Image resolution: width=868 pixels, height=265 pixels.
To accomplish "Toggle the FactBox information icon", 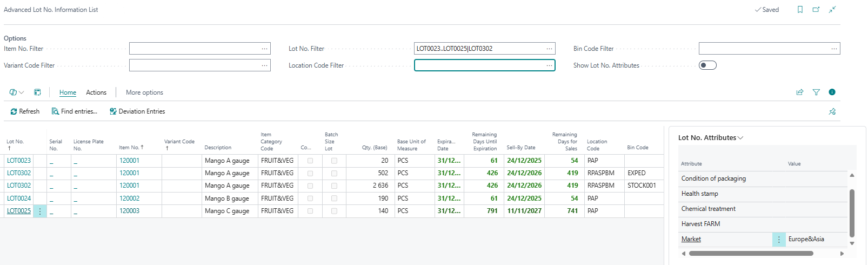I will click(832, 92).
